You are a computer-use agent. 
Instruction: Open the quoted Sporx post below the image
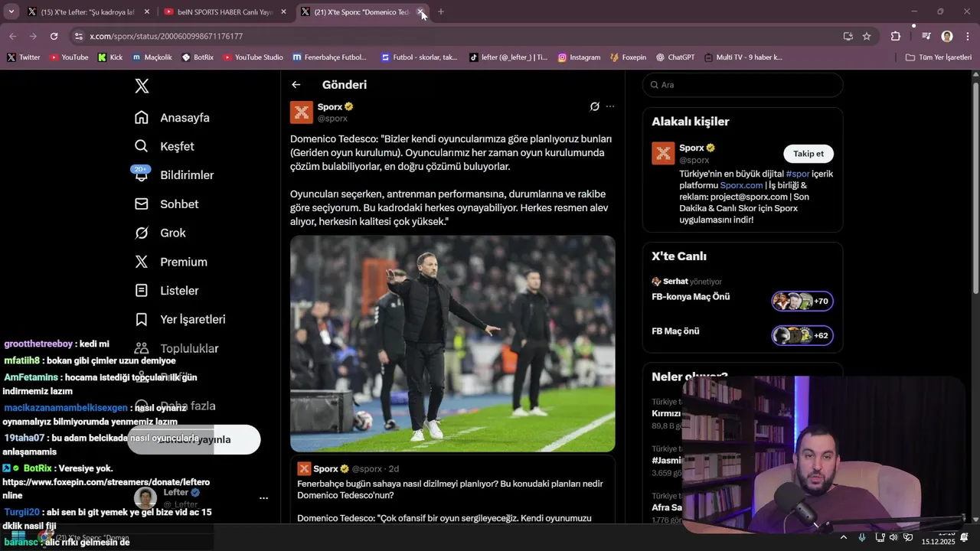coord(452,490)
